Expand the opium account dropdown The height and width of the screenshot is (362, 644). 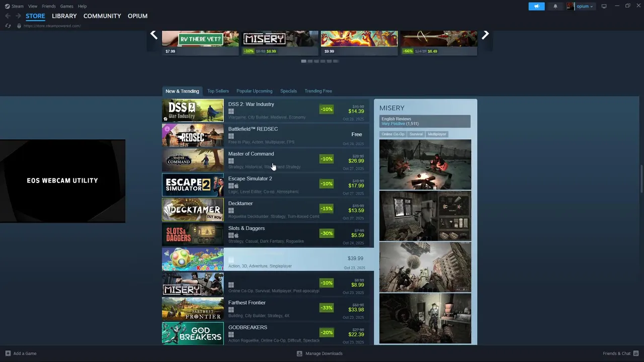(x=585, y=6)
